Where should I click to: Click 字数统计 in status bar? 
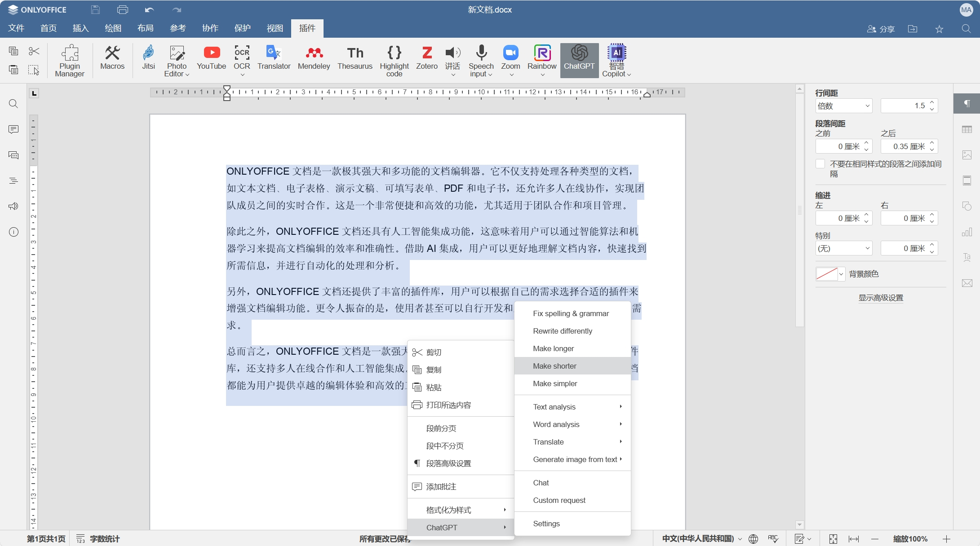tap(98, 538)
